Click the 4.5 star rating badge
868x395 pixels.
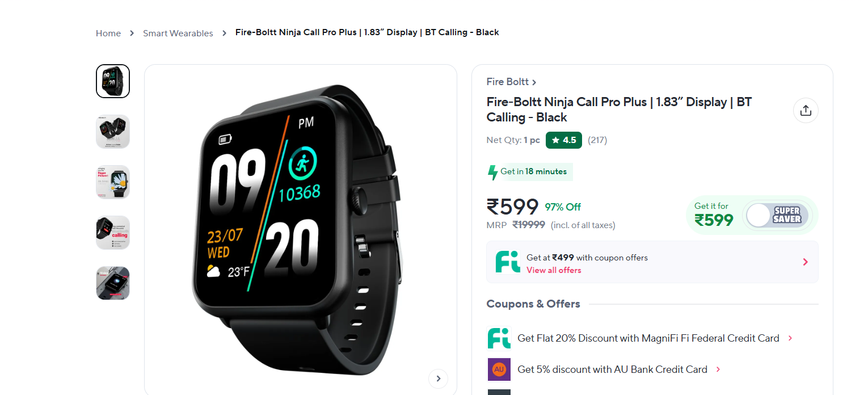coord(563,140)
